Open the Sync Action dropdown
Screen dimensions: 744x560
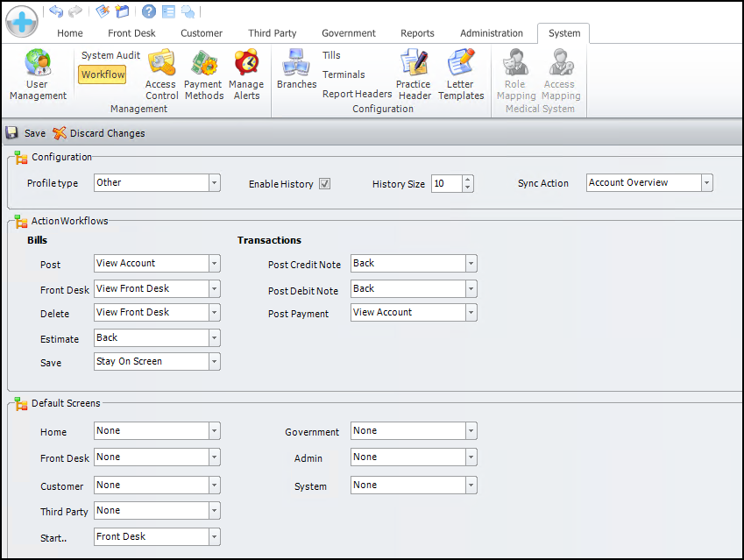(x=706, y=183)
